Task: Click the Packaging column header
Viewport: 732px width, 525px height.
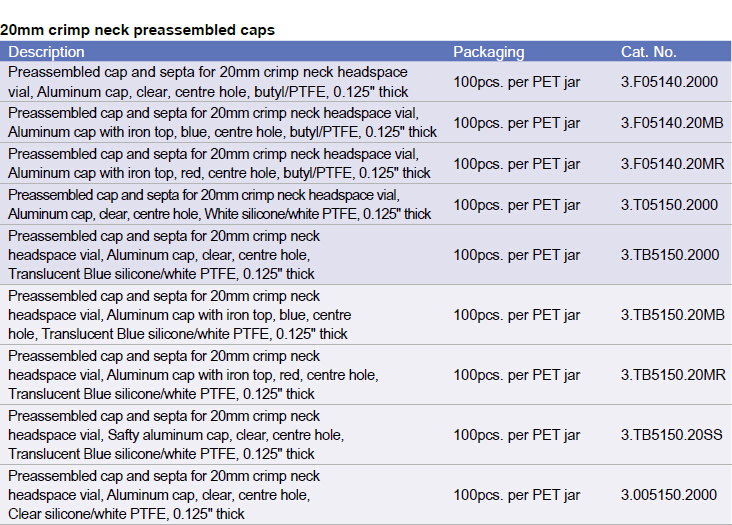Action: click(488, 52)
